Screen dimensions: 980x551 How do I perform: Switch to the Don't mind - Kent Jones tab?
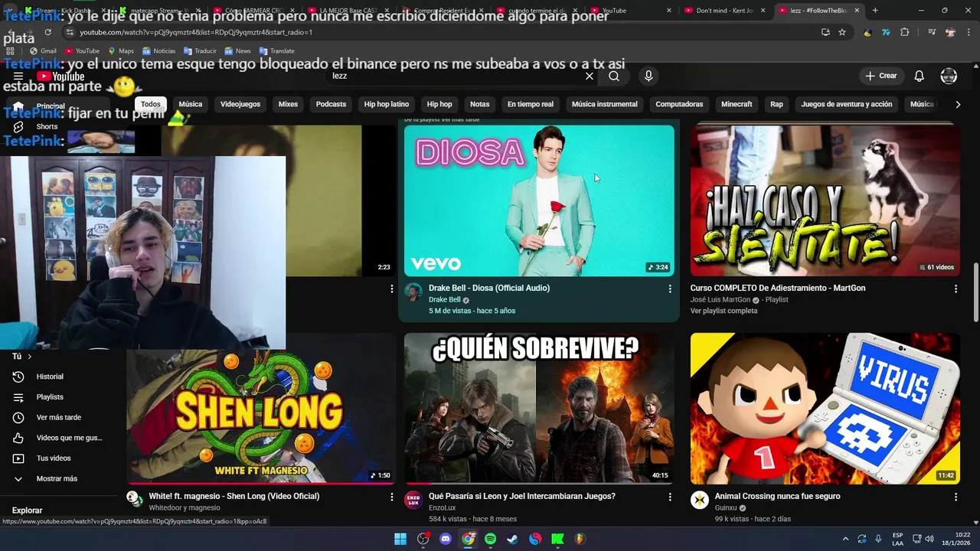click(723, 11)
